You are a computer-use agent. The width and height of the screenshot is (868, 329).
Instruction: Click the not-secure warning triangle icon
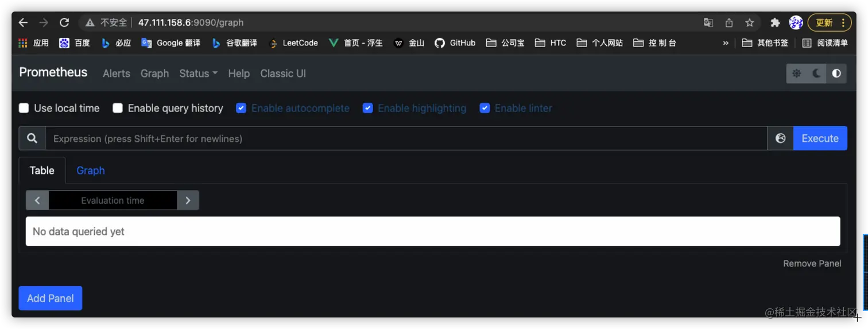point(90,23)
